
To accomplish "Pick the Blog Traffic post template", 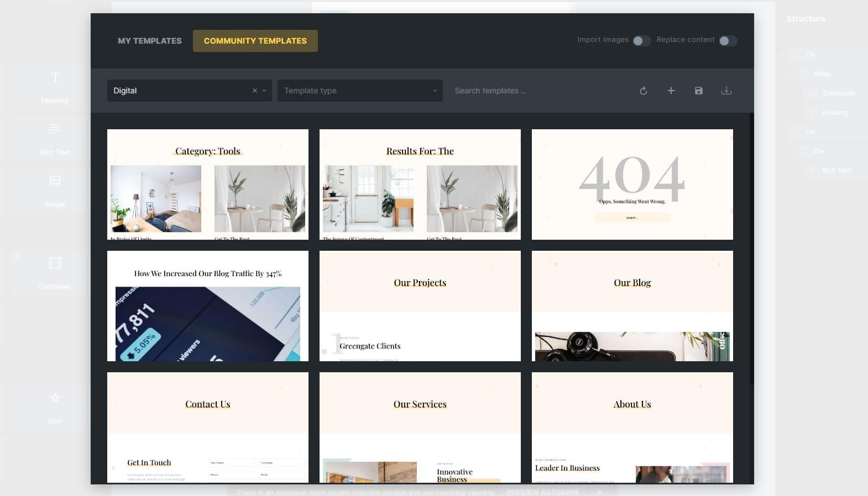I will coord(208,306).
